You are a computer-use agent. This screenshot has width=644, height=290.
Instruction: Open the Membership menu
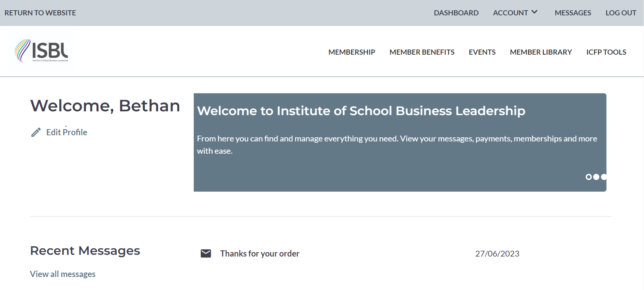tap(352, 52)
